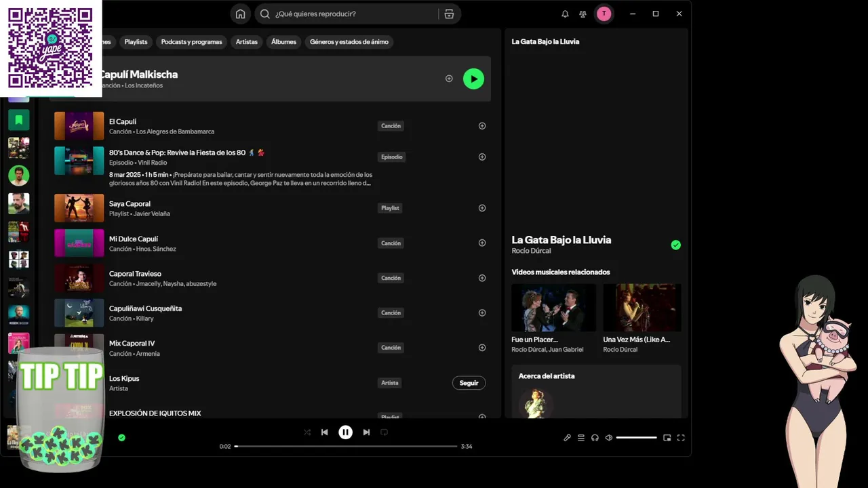The image size is (868, 488).
Task: Enter full screen mode
Action: (681, 438)
